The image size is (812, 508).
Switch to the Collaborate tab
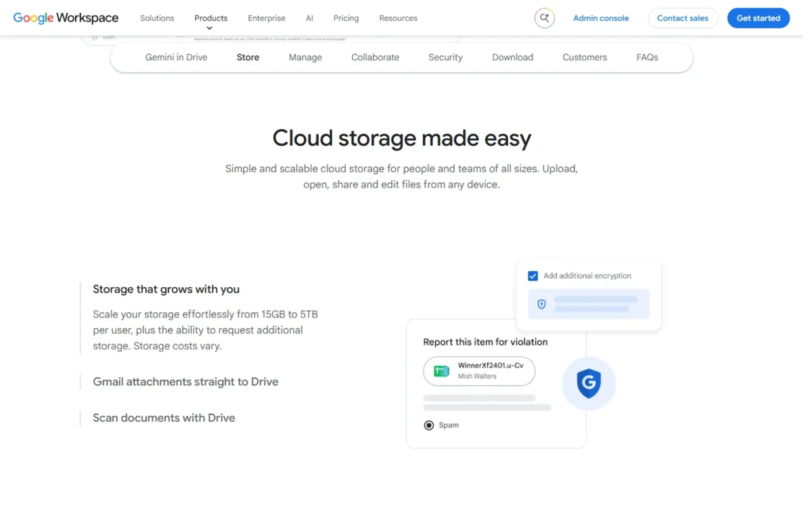pyautogui.click(x=375, y=58)
